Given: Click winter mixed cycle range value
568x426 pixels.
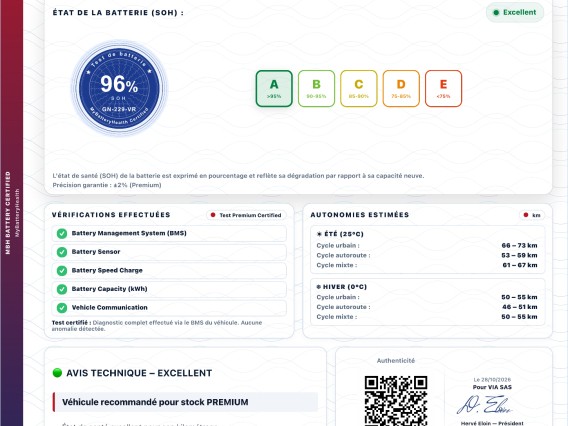Looking at the screenshot, I should (x=519, y=317).
